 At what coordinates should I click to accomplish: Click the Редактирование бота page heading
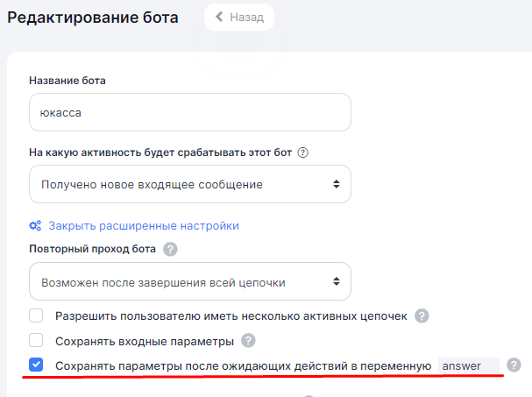[x=93, y=18]
